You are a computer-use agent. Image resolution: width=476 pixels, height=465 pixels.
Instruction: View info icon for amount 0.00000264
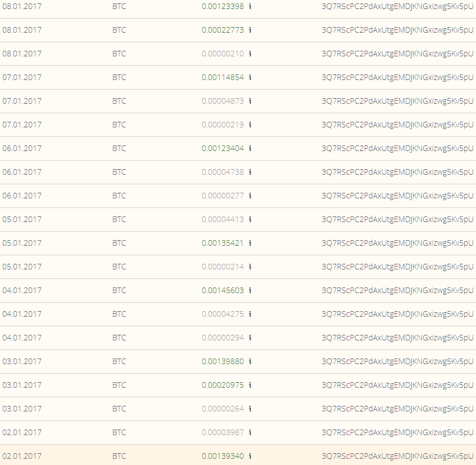pyautogui.click(x=250, y=409)
